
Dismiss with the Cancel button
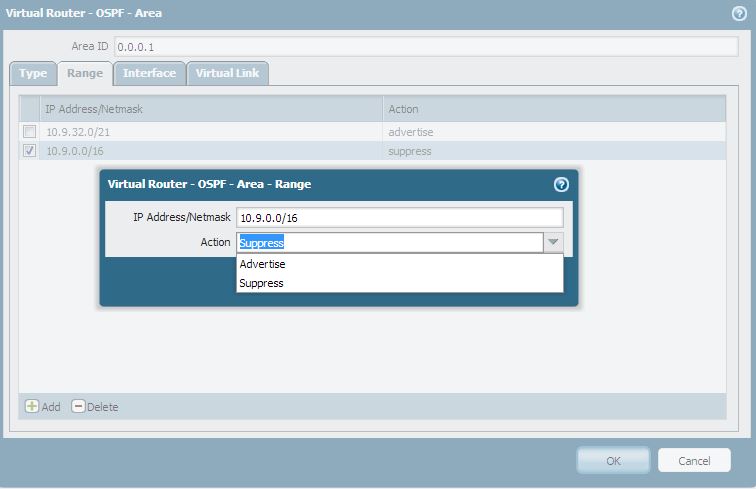point(694,461)
